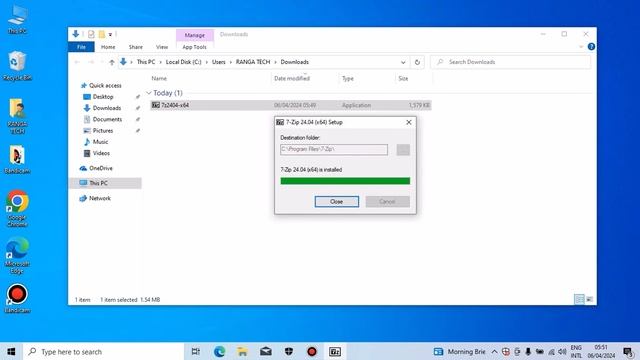
Task: Open File Explorer from taskbar
Action: (242, 351)
